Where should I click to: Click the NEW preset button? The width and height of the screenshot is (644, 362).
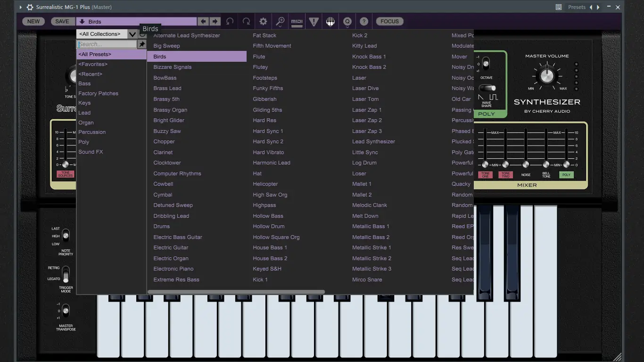coord(33,21)
